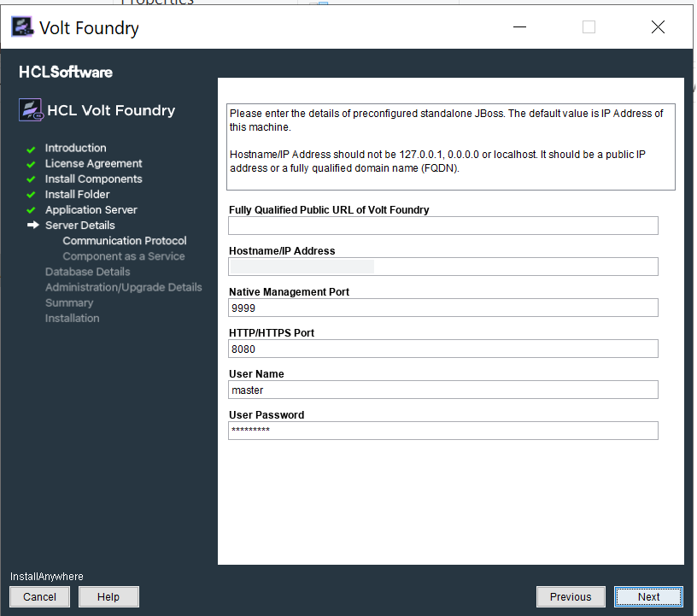Click the white arrow beside Server Details

(x=32, y=226)
